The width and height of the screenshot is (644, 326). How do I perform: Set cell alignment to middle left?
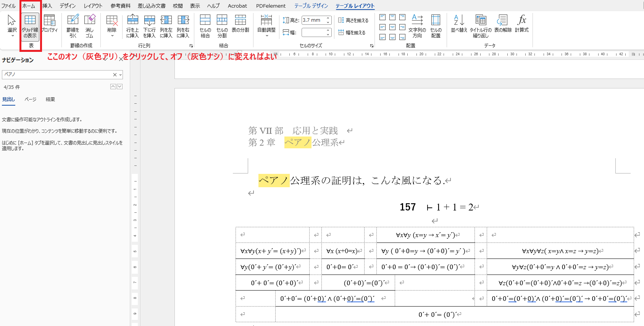point(383,27)
